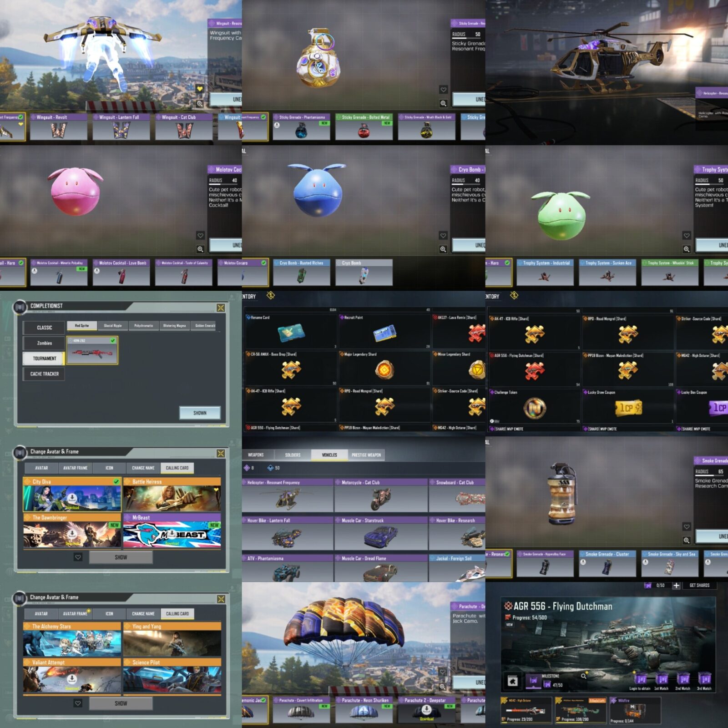Open magnifier on pink Molotov Cocktail preview

[200, 249]
